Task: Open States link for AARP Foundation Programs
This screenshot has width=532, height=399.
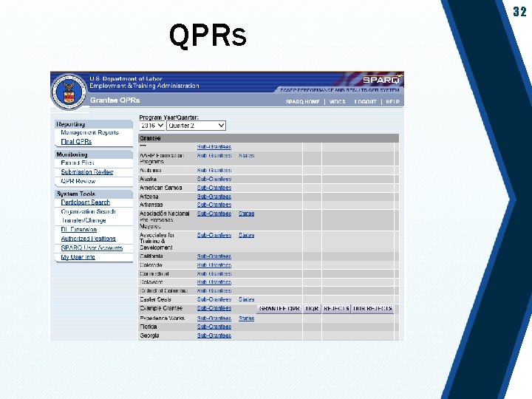Action: 246,155
